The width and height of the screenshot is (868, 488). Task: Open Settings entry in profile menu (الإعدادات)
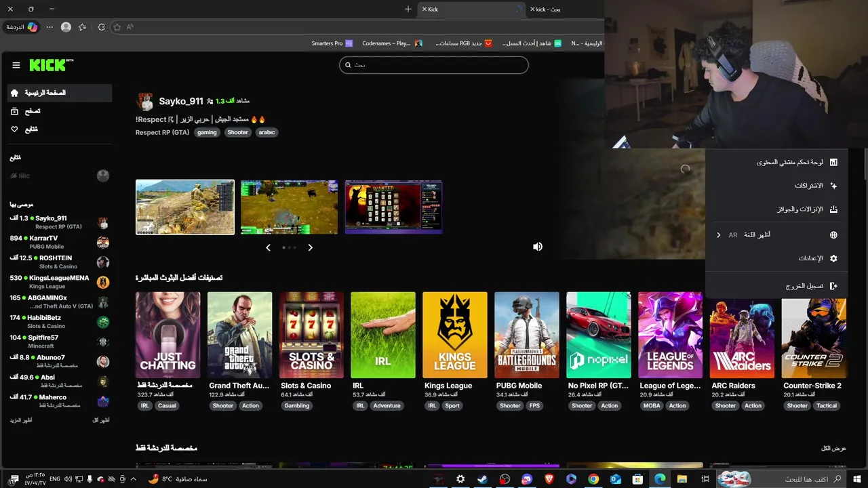[776, 259]
